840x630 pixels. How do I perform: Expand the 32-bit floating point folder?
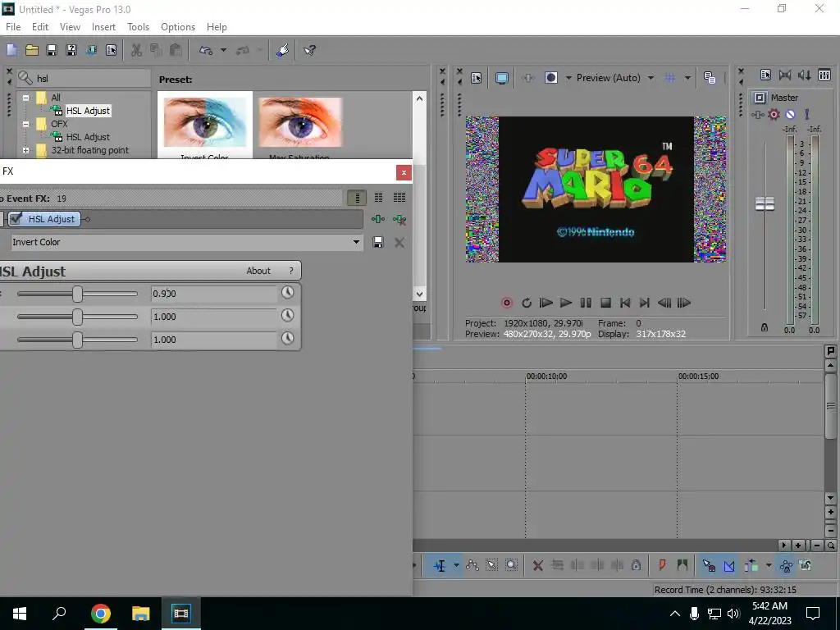click(x=25, y=151)
